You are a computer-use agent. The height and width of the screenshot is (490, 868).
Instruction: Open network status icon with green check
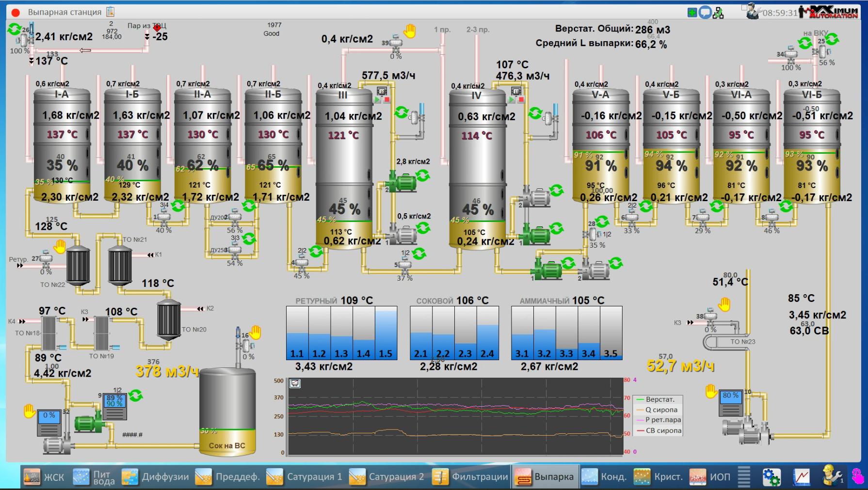tap(718, 13)
